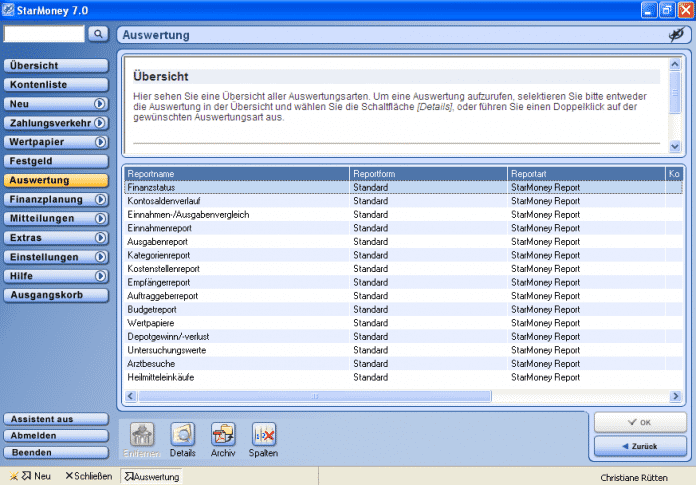The height and width of the screenshot is (485, 696).
Task: Click the pin icon in Auswertung header
Action: [x=675, y=35]
